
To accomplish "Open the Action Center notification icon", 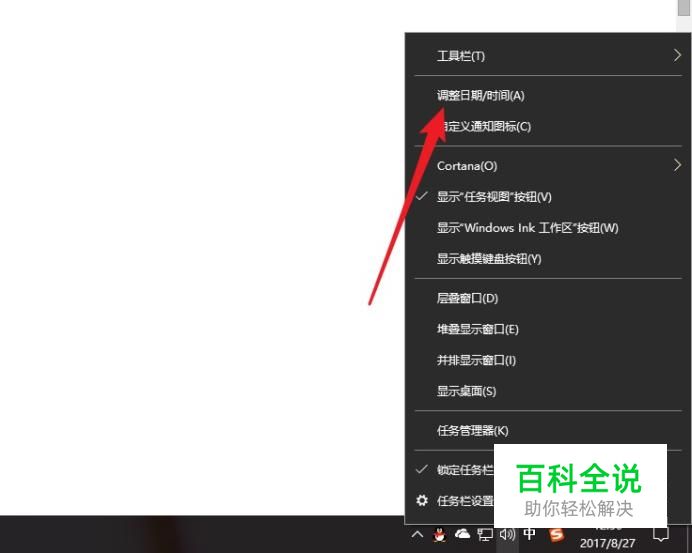I will pos(661,535).
